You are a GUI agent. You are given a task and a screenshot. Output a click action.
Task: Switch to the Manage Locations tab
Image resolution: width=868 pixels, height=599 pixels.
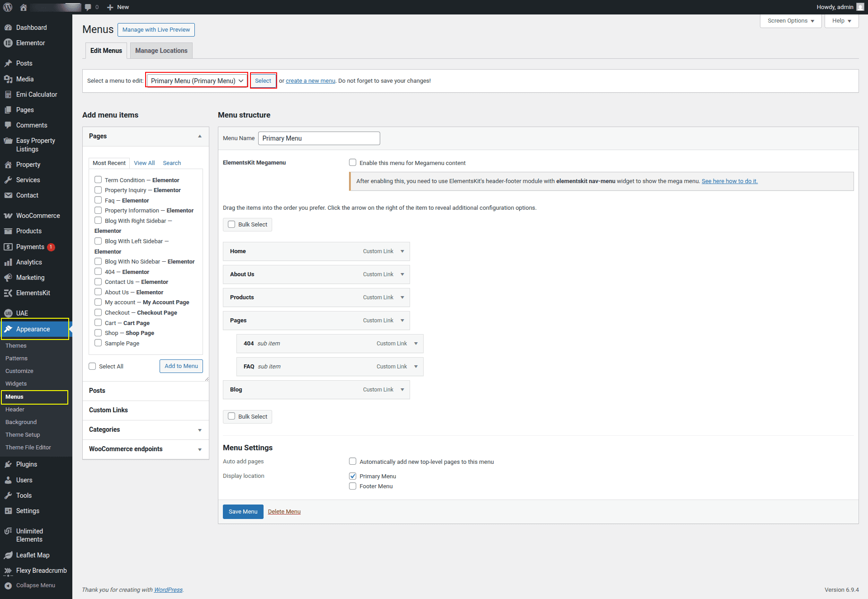tap(161, 51)
